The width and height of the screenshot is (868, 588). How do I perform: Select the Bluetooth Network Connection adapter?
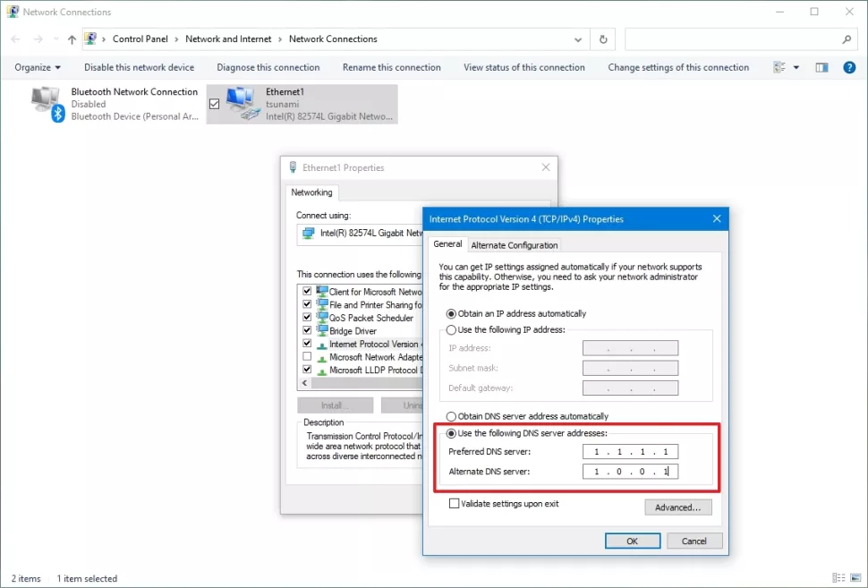coord(116,103)
